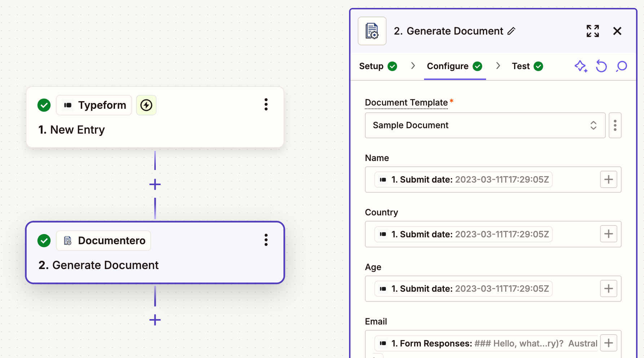Click the Submit date pill in the Age field
This screenshot has height=358, width=644.
(463, 288)
